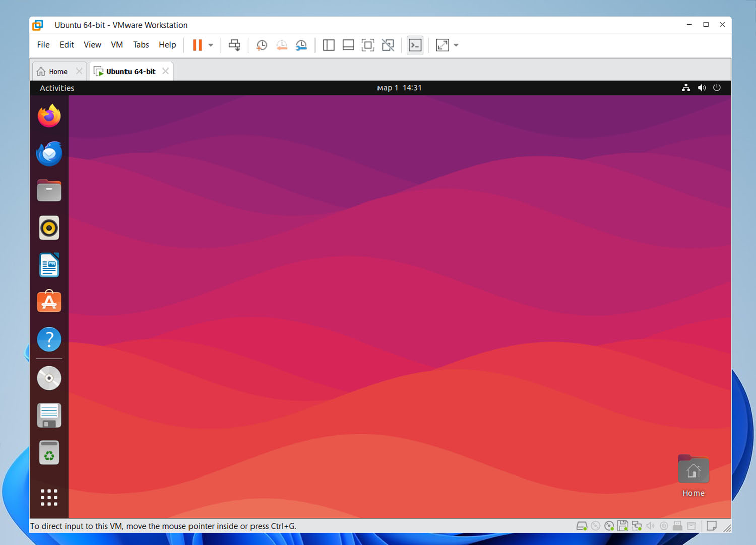
Task: Open the snapshot manager icon
Action: click(301, 45)
